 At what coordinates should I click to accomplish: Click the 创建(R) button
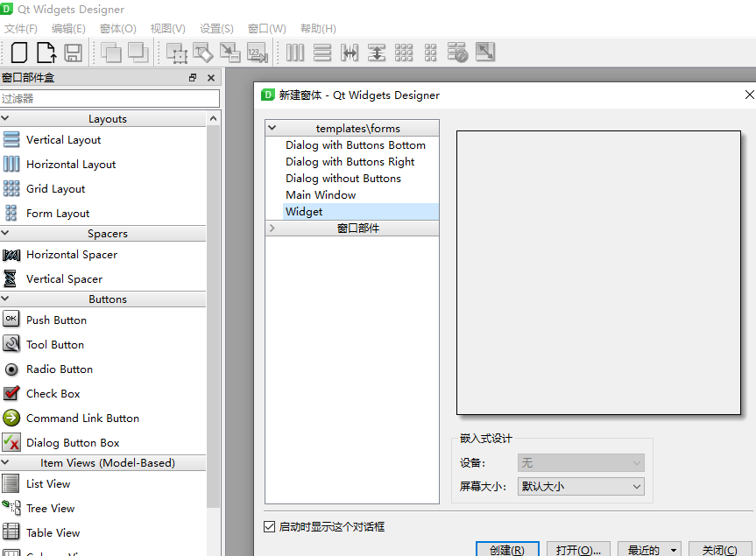507,549
